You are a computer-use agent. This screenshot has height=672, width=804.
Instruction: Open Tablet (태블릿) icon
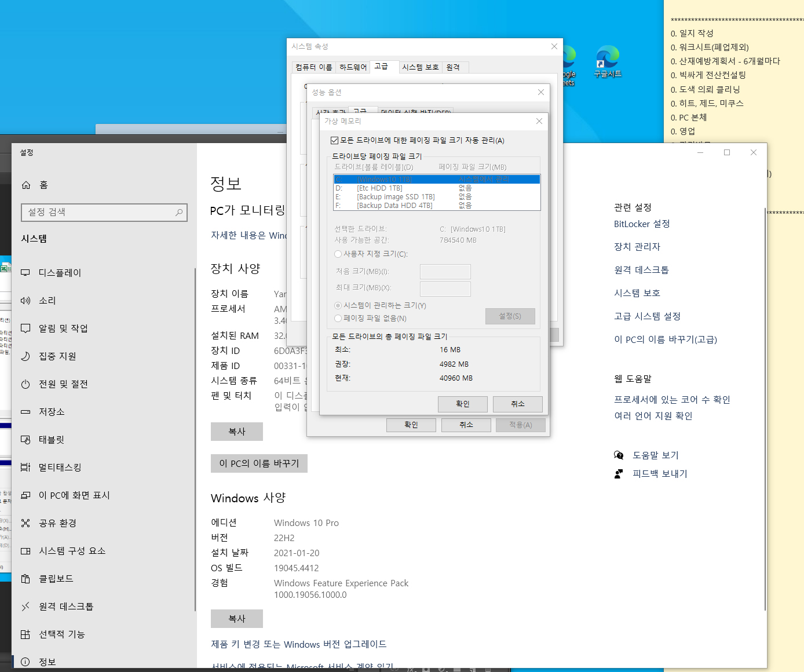pos(25,440)
